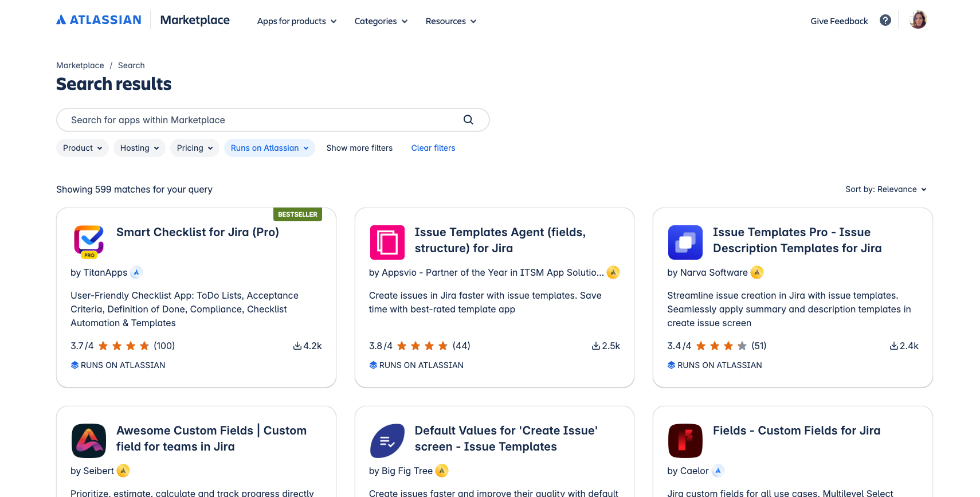Open the Resources menu

[450, 21]
